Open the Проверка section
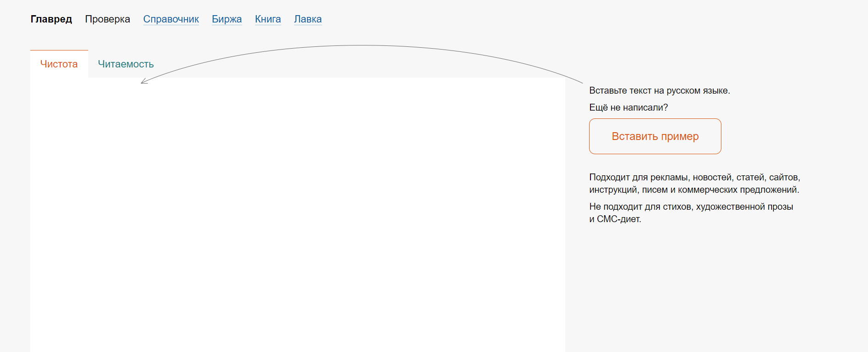Viewport: 868px width, 352px height. click(x=108, y=19)
